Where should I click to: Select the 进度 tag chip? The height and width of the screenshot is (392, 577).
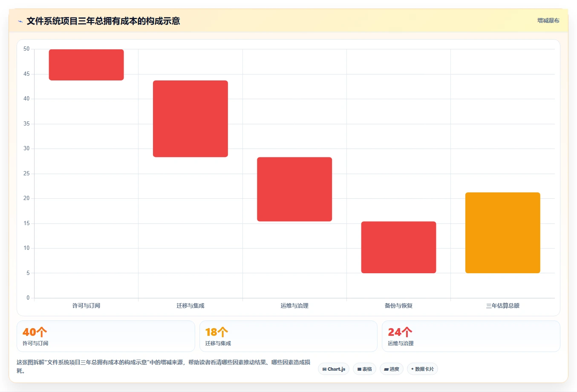(392, 369)
